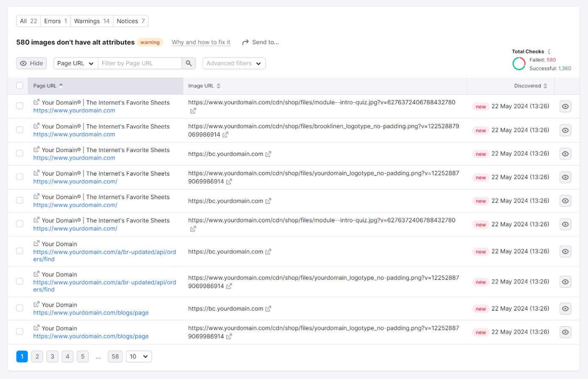This screenshot has width=588, height=379.
Task: Click the Total Checks donut chart
Action: click(x=519, y=64)
